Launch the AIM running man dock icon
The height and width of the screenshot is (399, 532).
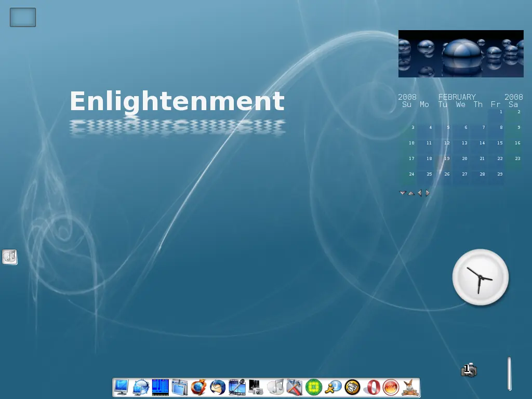coord(333,387)
